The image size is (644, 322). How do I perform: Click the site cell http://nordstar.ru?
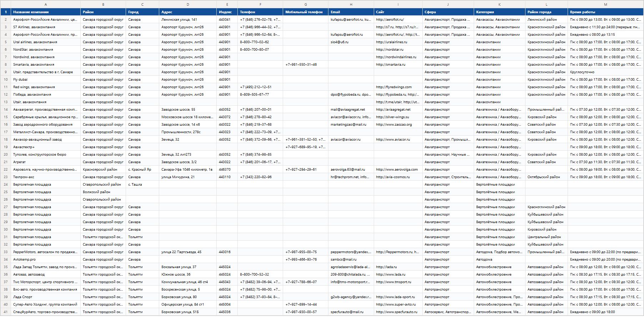coord(398,50)
